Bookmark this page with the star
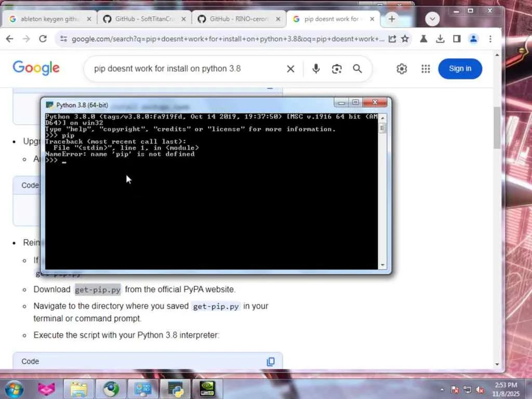This screenshot has height=399, width=532. coord(405,39)
